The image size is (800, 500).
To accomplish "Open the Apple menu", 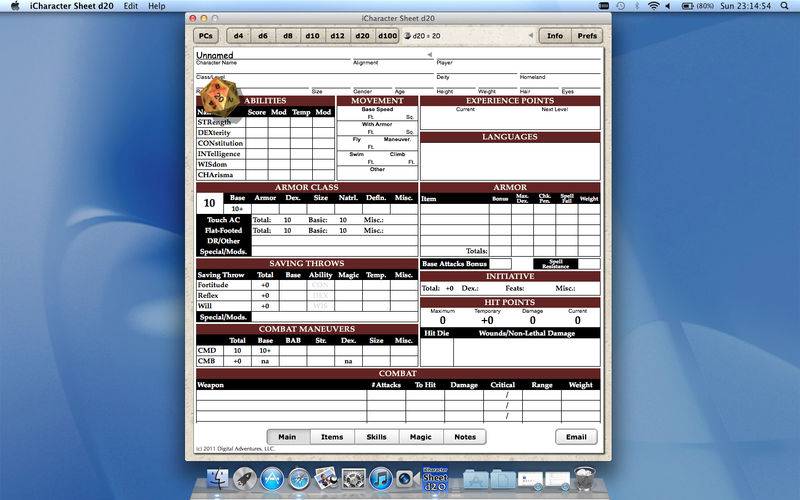I will click(x=15, y=6).
